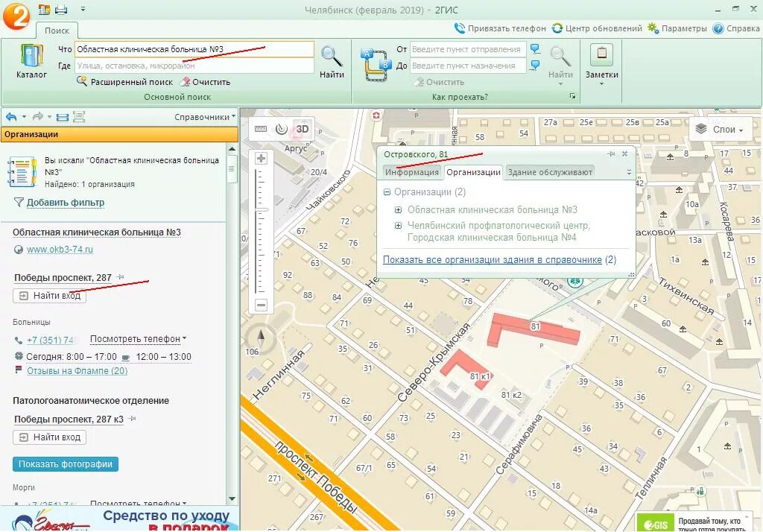Open the Слои layers dropdown
This screenshot has height=532, width=763.
(x=721, y=130)
